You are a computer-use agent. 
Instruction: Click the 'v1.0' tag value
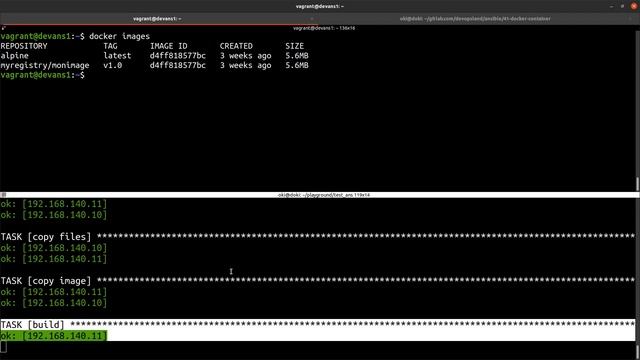click(x=113, y=65)
